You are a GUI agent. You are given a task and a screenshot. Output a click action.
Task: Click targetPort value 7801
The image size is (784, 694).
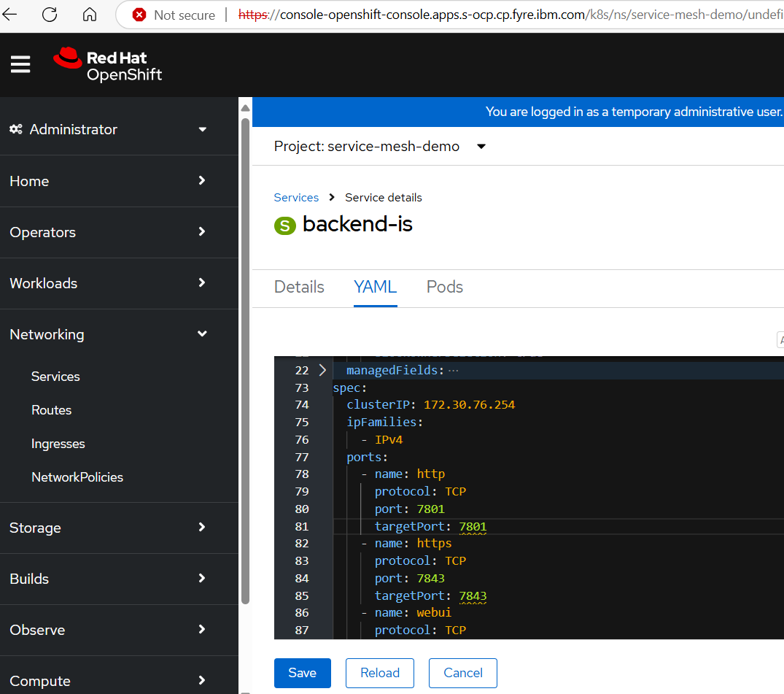[473, 526]
